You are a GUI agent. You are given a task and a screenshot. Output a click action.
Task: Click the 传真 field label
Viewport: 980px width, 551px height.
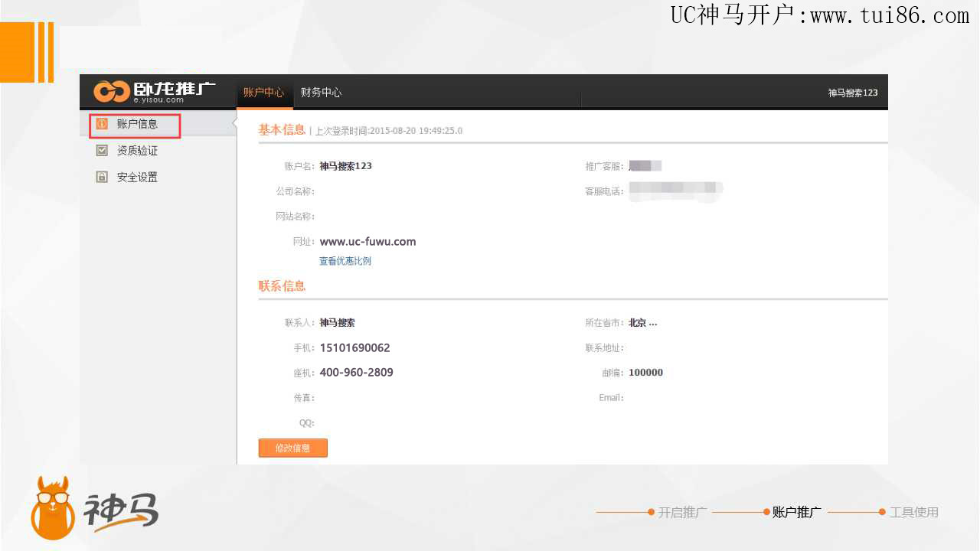coord(304,398)
